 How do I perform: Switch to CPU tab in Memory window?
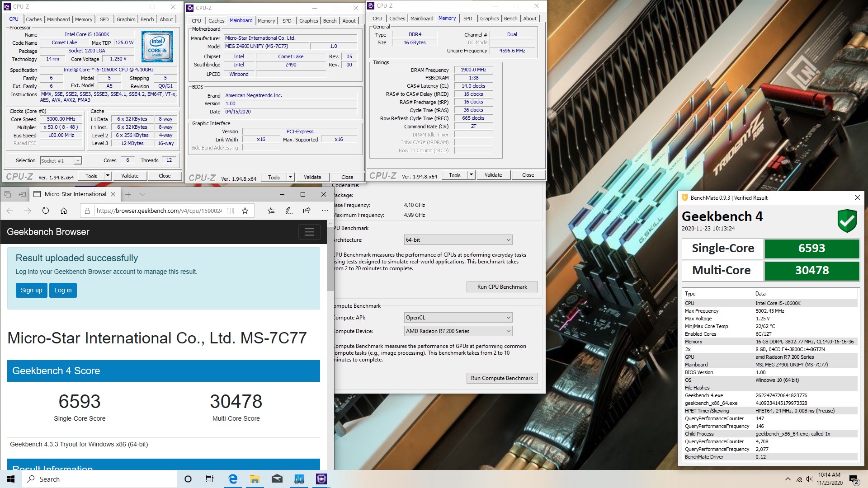tap(377, 19)
